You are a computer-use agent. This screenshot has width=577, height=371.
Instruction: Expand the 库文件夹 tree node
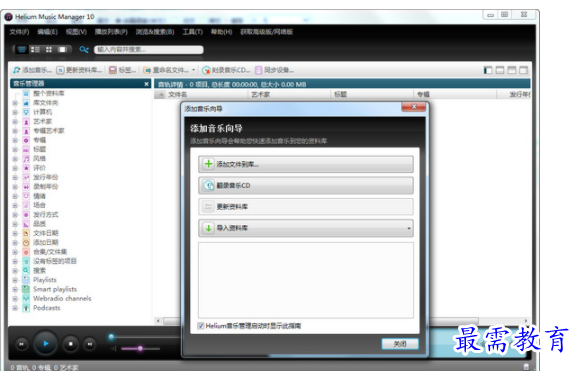pyautogui.click(x=15, y=103)
